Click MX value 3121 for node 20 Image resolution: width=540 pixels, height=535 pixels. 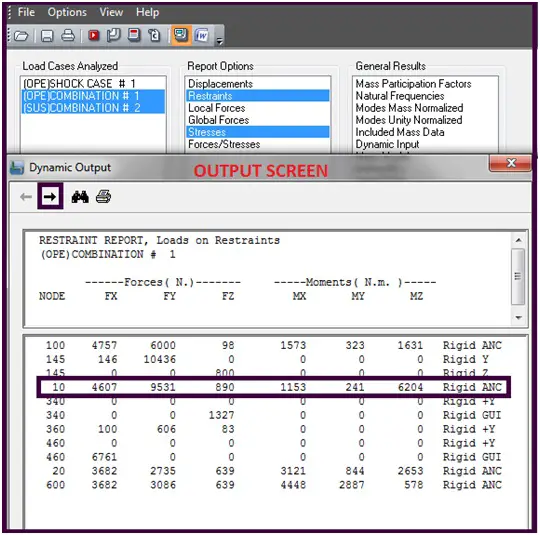click(x=293, y=471)
